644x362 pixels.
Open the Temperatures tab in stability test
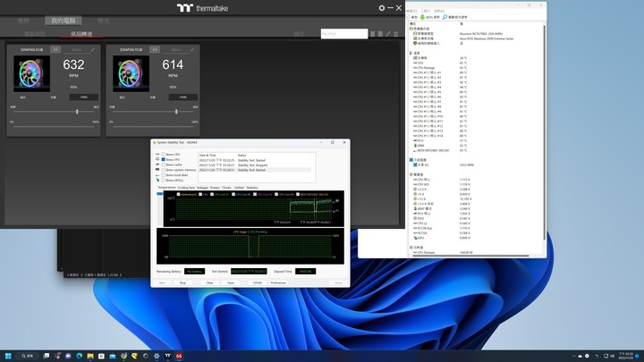tap(166, 188)
